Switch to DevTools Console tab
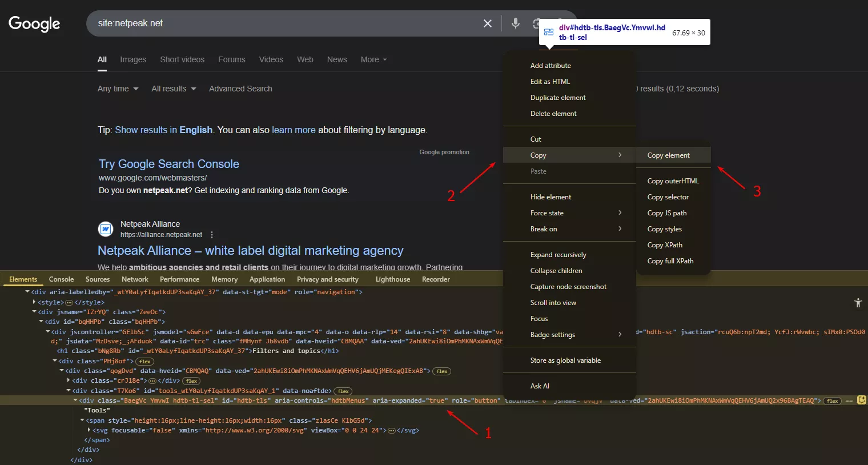Viewport: 868px width, 465px height. (x=61, y=279)
